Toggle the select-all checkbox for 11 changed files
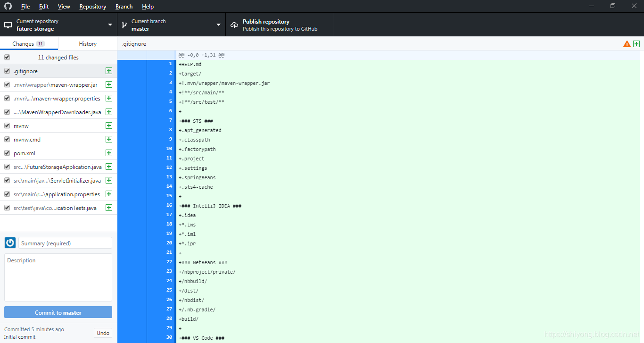The width and height of the screenshot is (644, 343). coord(7,57)
